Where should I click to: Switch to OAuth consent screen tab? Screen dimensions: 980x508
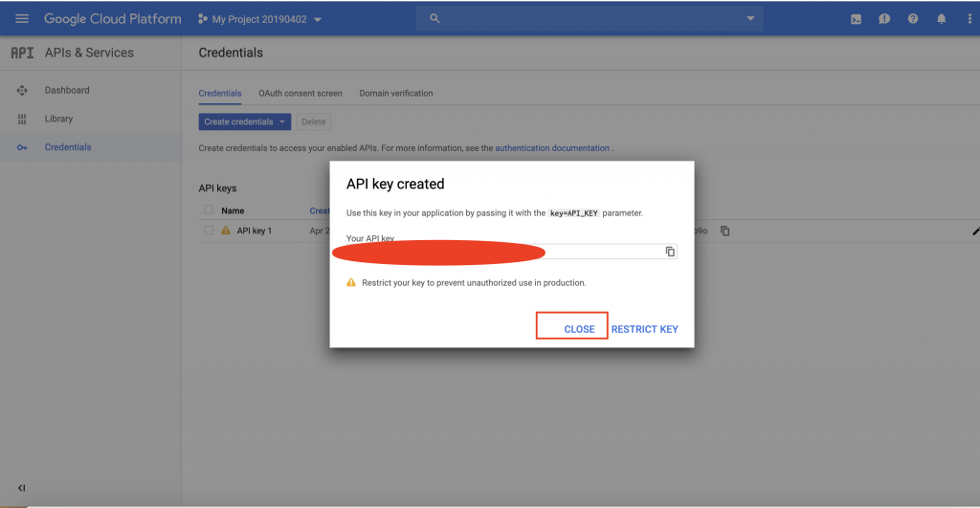(301, 93)
